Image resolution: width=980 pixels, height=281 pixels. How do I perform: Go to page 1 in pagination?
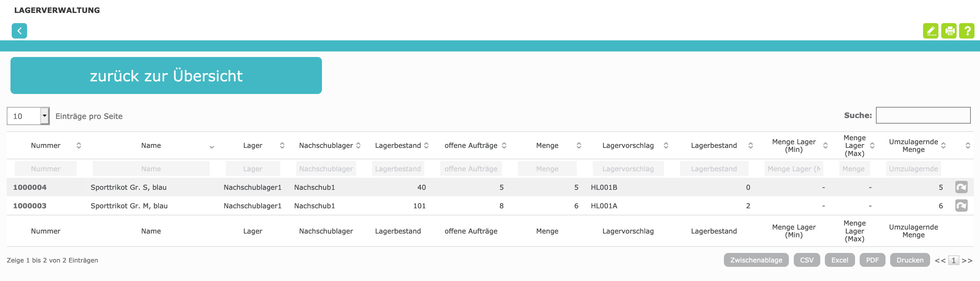point(953,260)
